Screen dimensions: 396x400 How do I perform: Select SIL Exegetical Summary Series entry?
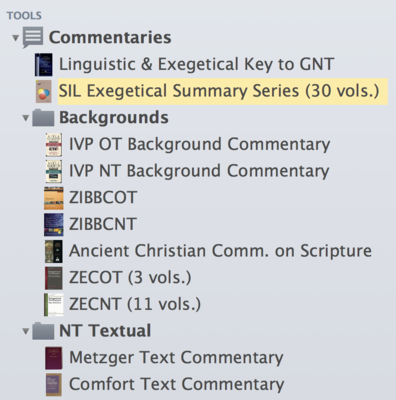(219, 91)
